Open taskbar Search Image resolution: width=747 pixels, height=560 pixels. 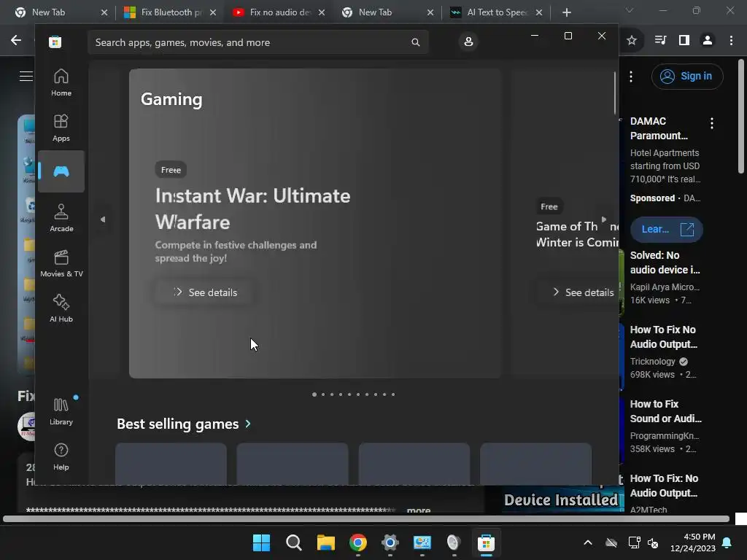click(x=293, y=542)
